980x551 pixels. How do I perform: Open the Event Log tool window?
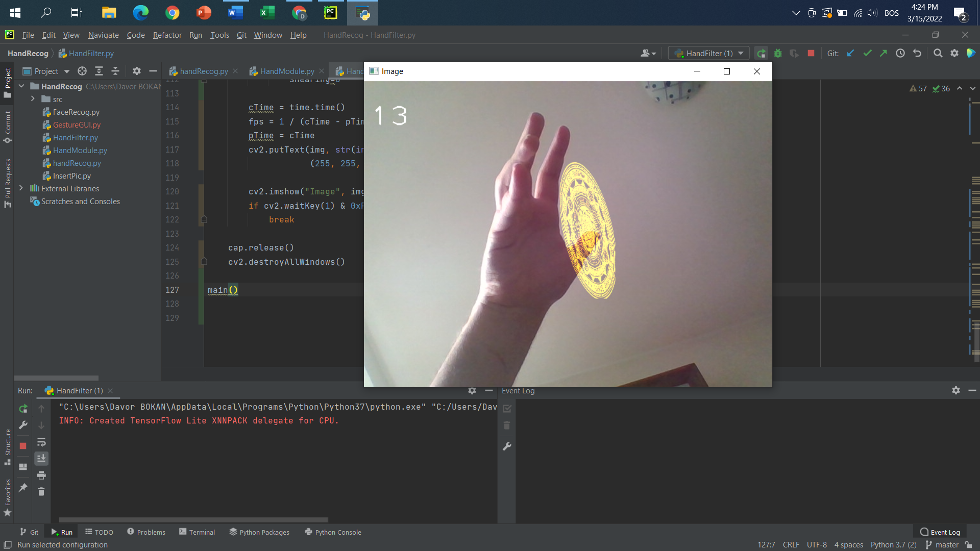(941, 532)
